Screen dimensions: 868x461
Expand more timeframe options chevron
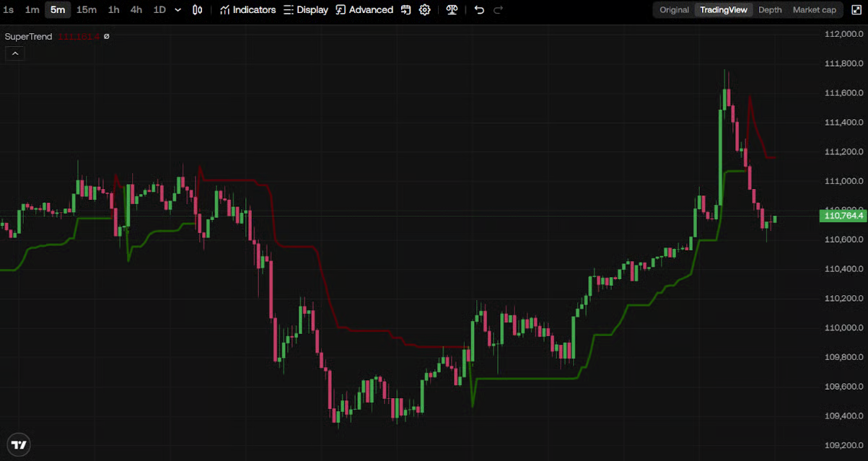178,10
